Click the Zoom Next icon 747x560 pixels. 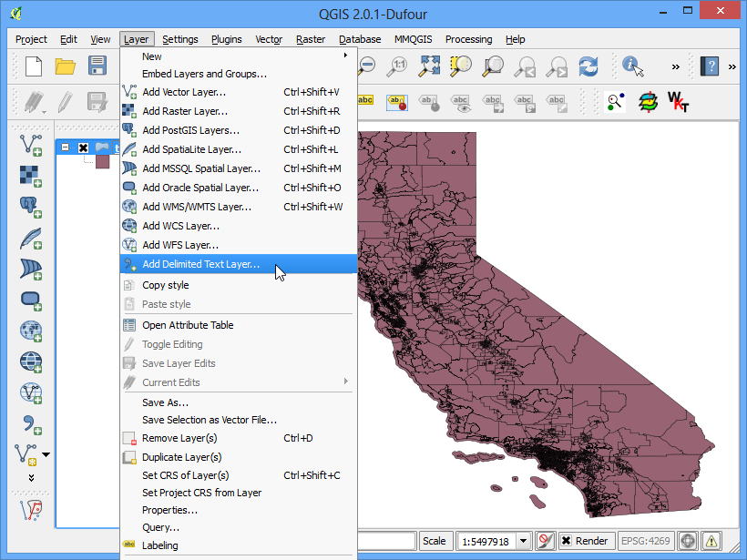[557, 66]
